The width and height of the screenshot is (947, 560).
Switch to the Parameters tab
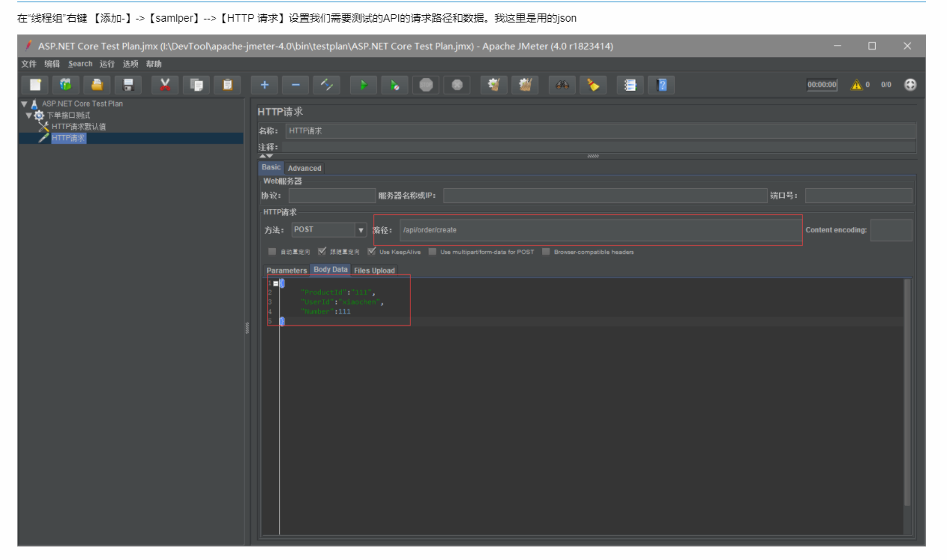(x=286, y=271)
